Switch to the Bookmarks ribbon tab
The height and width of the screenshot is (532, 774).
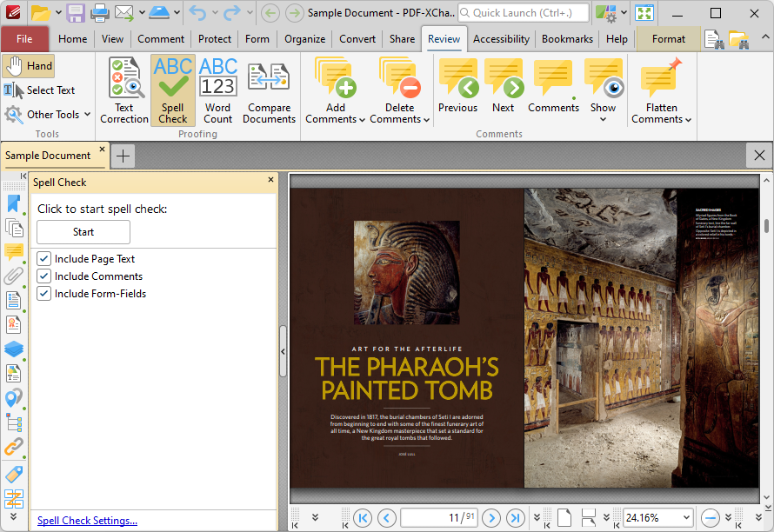[567, 39]
